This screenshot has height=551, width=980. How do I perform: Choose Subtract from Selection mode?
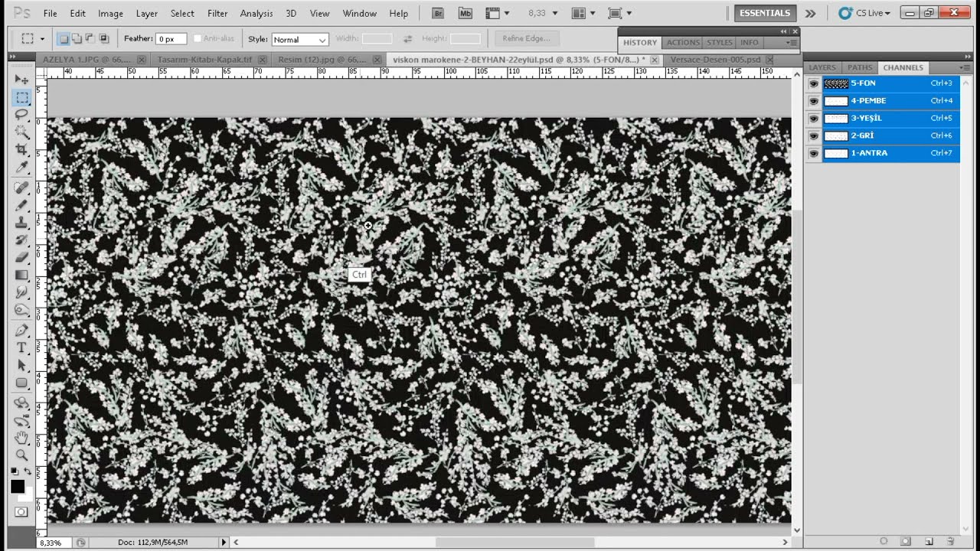tap(90, 38)
